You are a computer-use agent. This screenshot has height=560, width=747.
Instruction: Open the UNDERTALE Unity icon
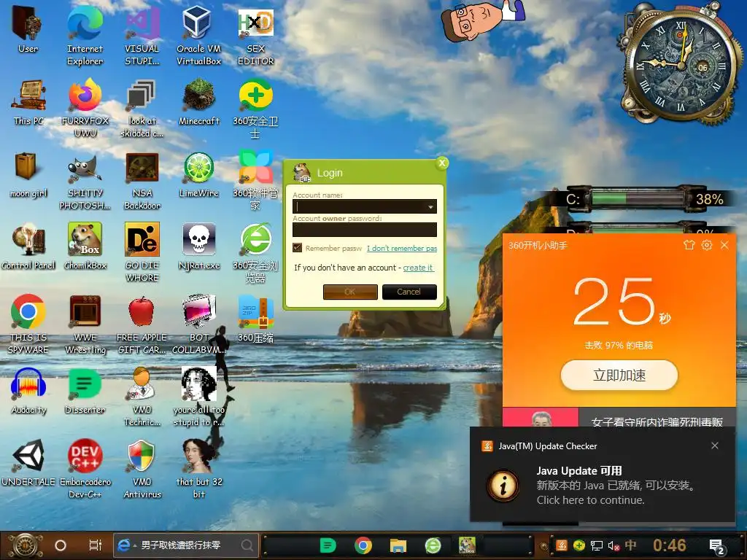click(28, 463)
